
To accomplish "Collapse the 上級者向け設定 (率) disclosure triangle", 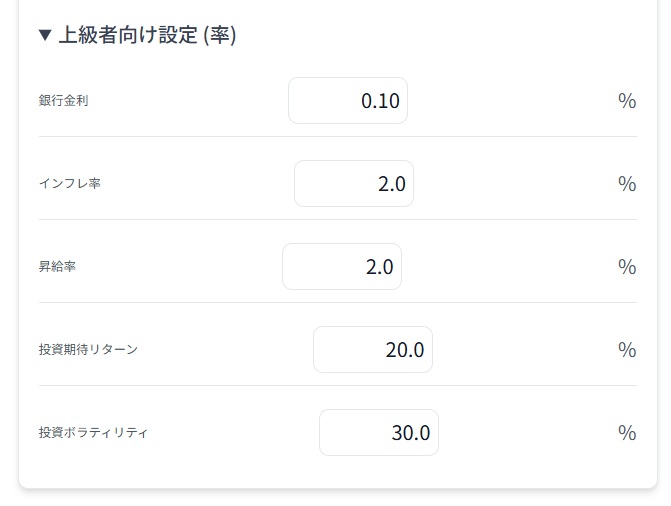I will pyautogui.click(x=45, y=35).
